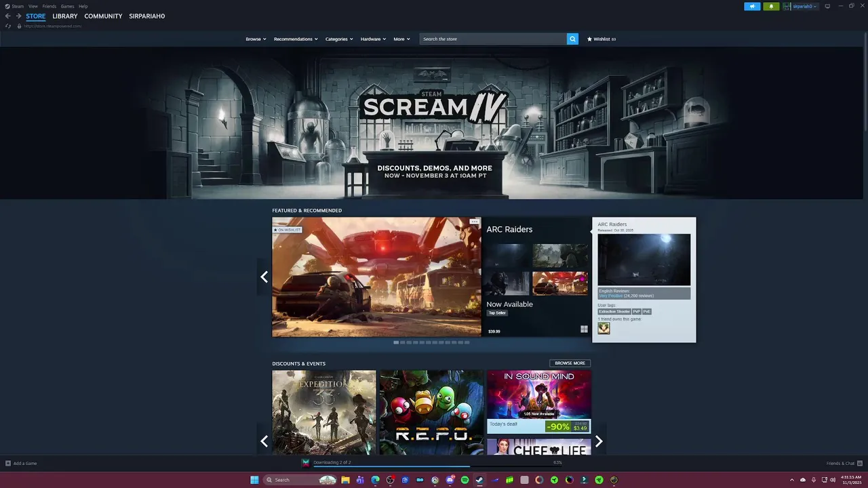
Task: Expand the Categories dropdown
Action: (x=339, y=39)
